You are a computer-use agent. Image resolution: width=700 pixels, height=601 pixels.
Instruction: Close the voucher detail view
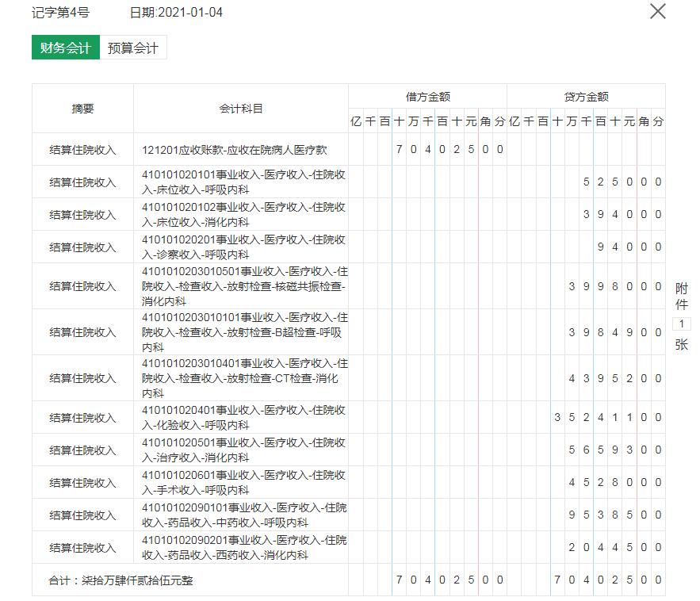656,12
